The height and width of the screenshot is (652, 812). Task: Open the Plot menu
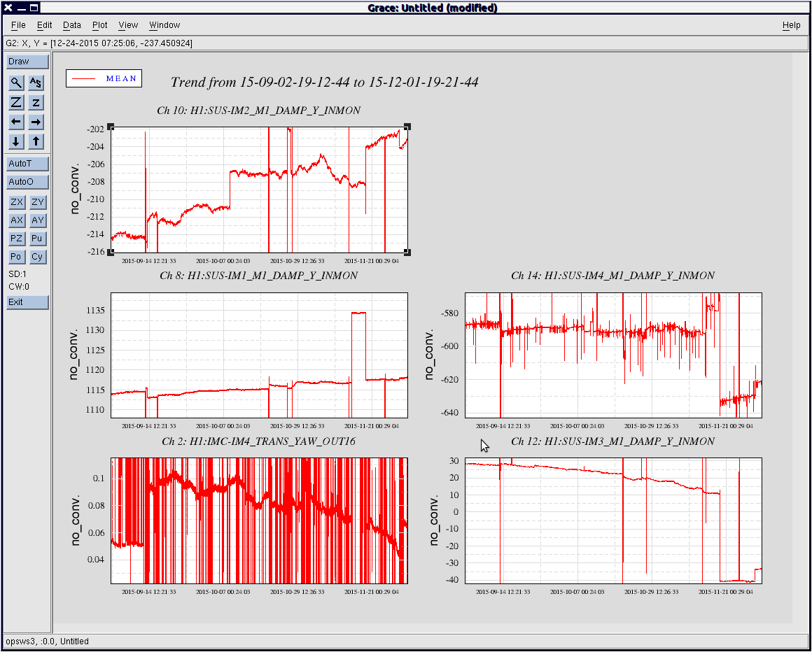(x=100, y=25)
